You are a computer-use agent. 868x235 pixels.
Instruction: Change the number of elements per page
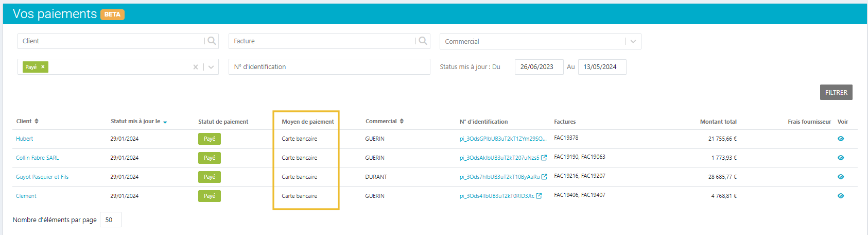coord(110,220)
